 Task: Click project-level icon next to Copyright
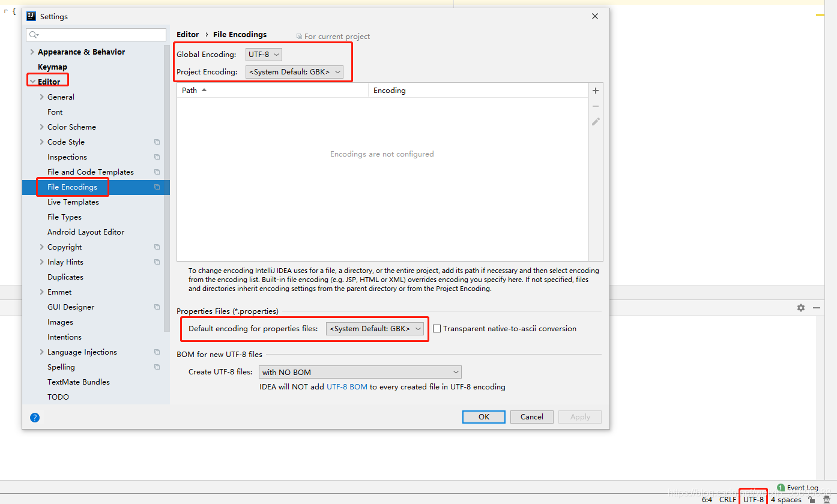157,247
